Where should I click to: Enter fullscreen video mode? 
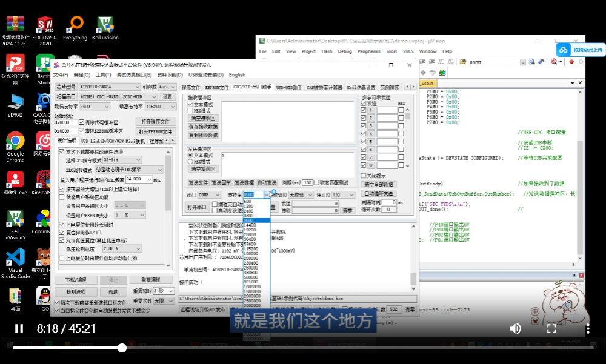(x=551, y=328)
